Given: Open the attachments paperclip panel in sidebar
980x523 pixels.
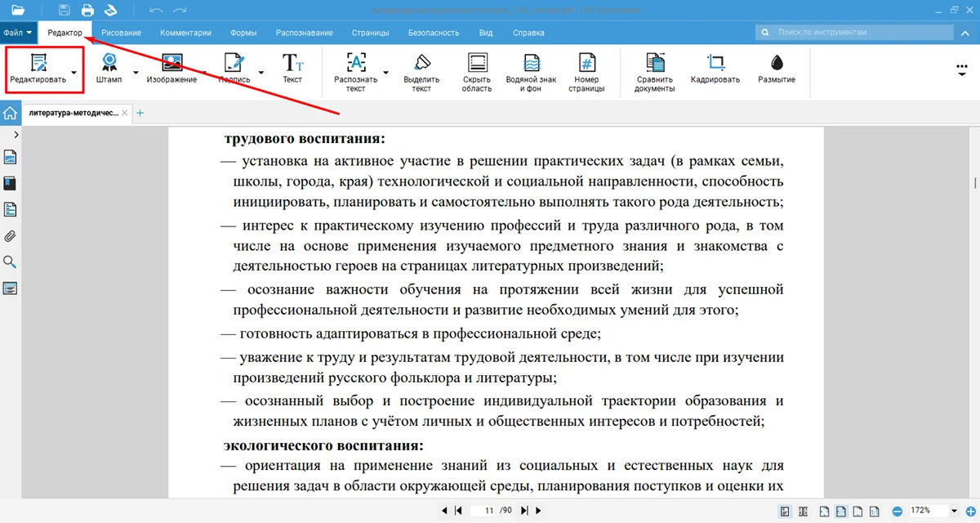Looking at the screenshot, I should [11, 236].
